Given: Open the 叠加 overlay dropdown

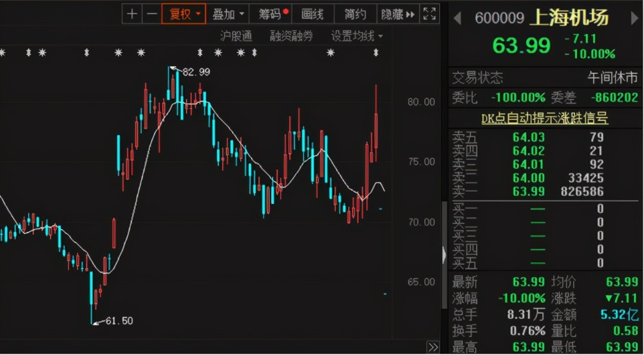Looking at the screenshot, I should [x=228, y=14].
